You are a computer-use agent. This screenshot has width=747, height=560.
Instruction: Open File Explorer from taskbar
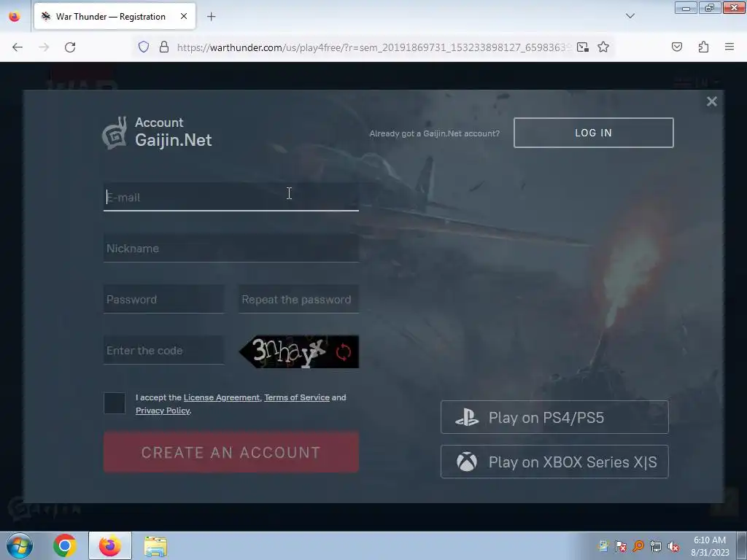pos(155,546)
